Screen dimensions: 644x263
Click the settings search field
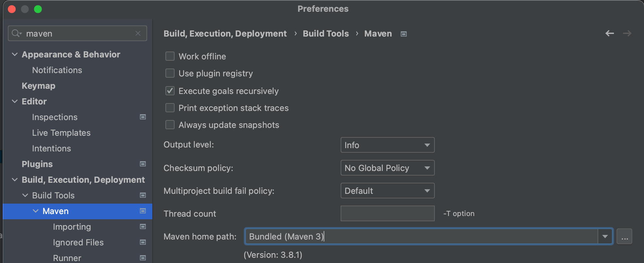[77, 33]
